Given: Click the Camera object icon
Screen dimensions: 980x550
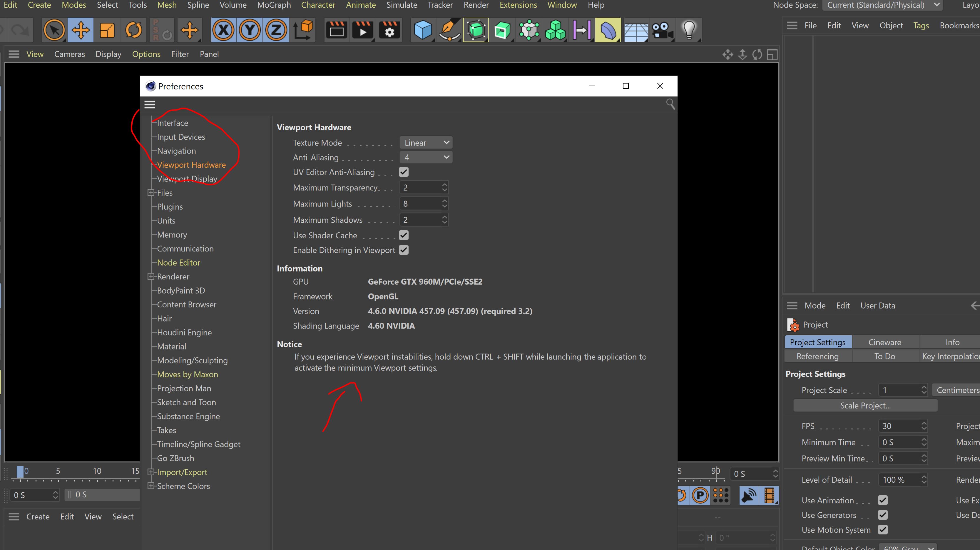Looking at the screenshot, I should coord(662,30).
